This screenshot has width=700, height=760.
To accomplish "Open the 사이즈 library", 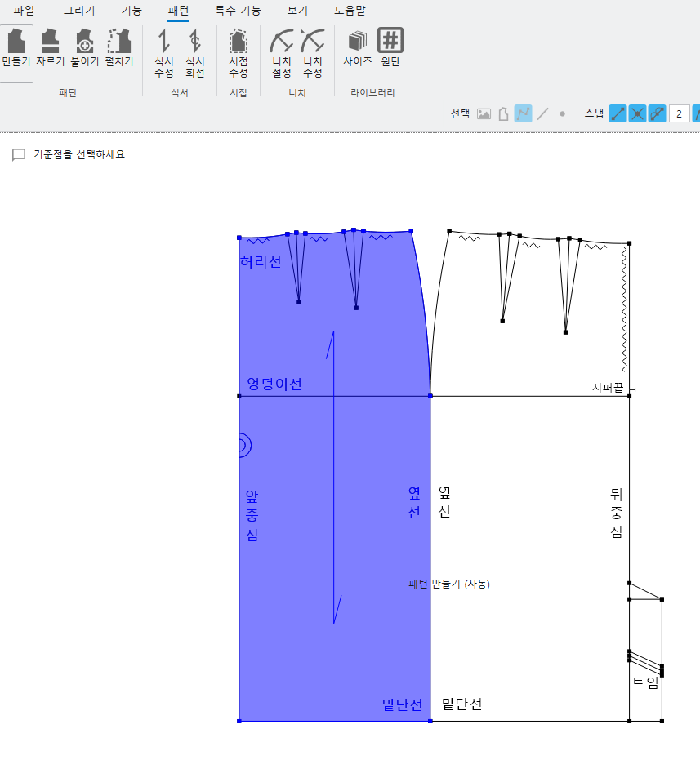I will click(x=358, y=48).
